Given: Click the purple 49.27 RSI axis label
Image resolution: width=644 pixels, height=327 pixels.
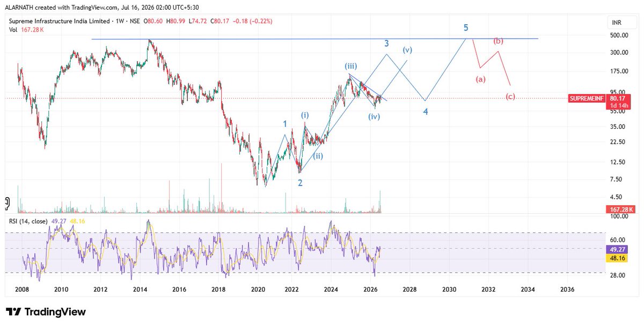Looking at the screenshot, I should point(617,249).
